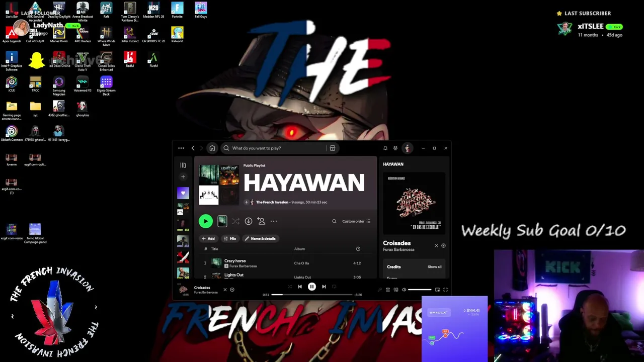Open Voicemod V3 shortcut
The height and width of the screenshot is (362, 644).
pyautogui.click(x=83, y=84)
